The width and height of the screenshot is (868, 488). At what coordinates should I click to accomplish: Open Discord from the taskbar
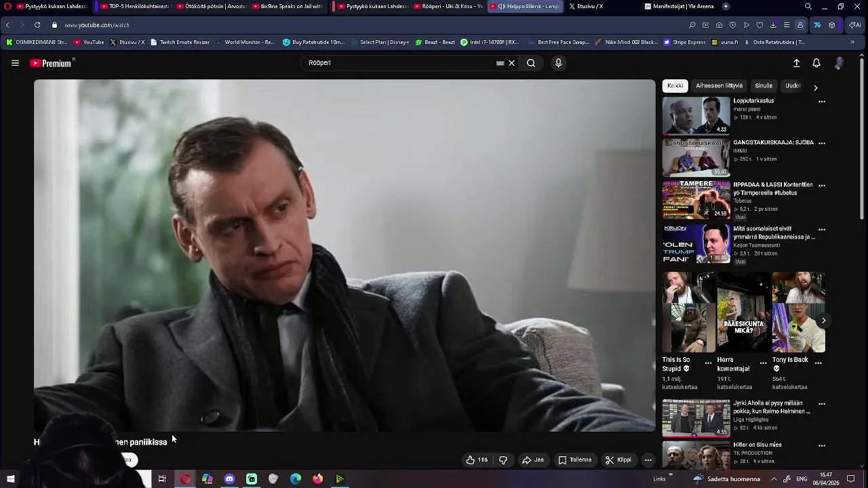[229, 479]
